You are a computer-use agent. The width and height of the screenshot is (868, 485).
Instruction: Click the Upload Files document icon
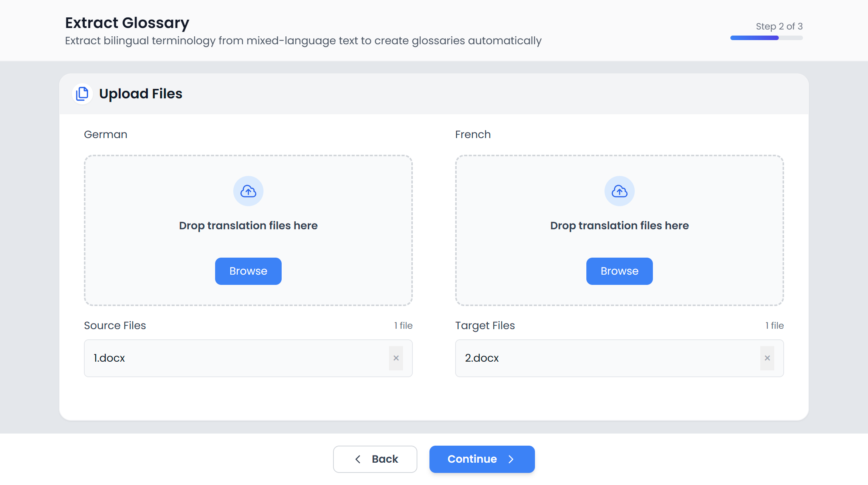tap(82, 93)
